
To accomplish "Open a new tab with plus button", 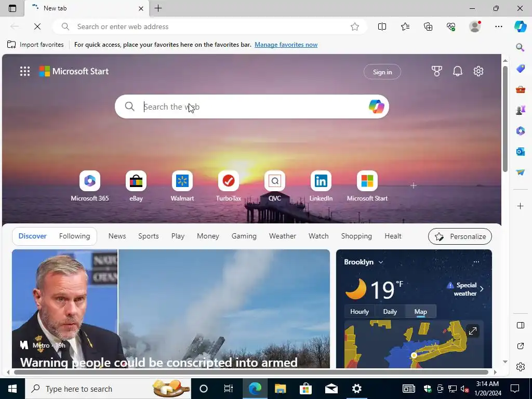I will 158,8.
